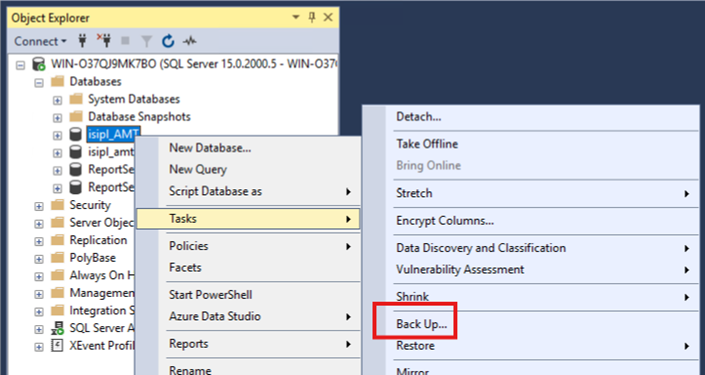705x375 pixels.
Task: Open the Shrink submenu
Action: tap(531, 297)
